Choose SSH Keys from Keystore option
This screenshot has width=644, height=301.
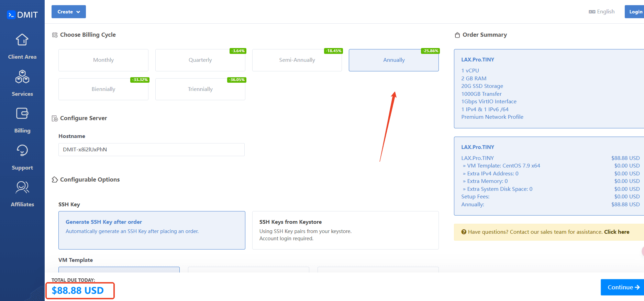(345, 230)
